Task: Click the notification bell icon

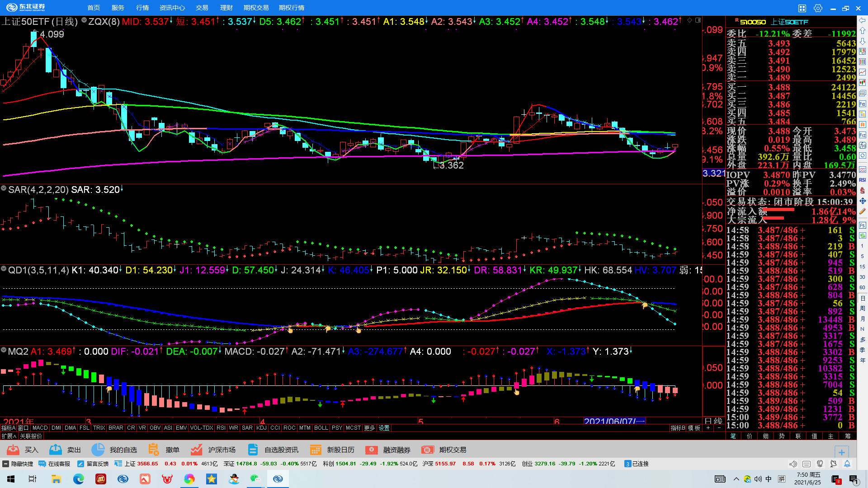Action: [x=847, y=464]
